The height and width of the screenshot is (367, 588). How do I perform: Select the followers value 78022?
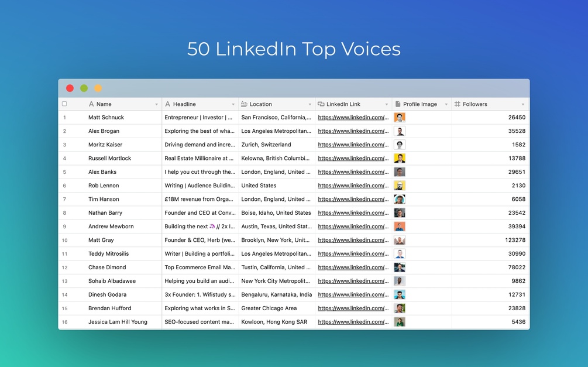(x=517, y=267)
